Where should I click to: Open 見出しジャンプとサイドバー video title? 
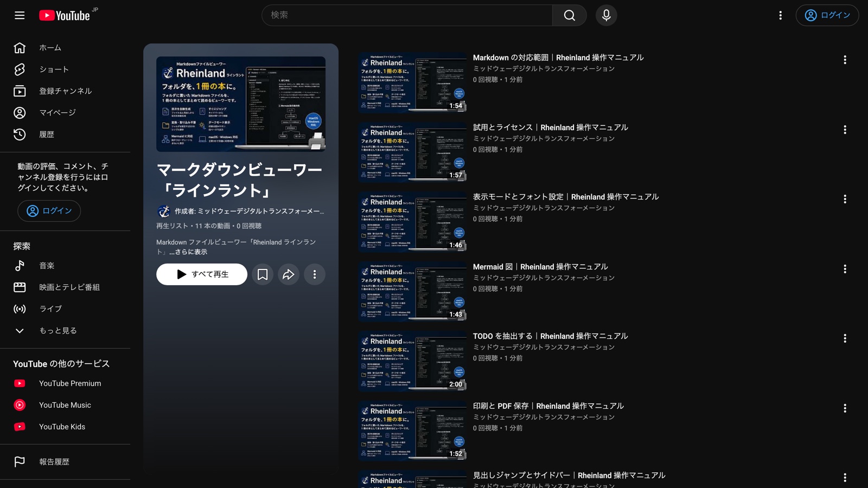pyautogui.click(x=569, y=476)
